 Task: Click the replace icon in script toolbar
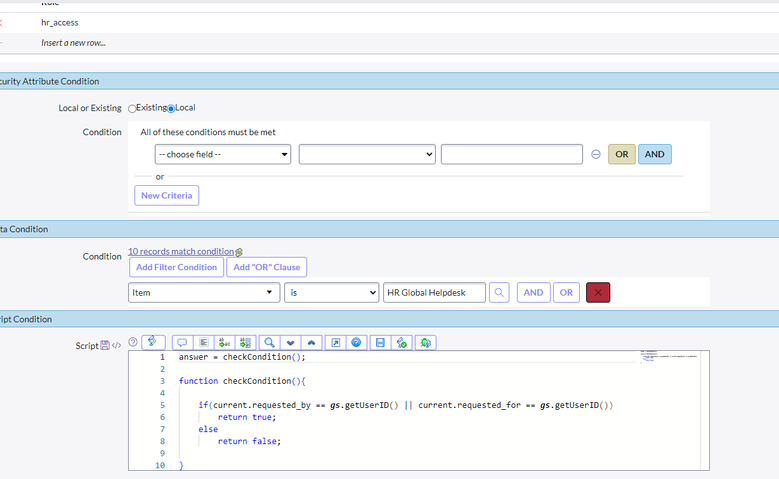225,342
